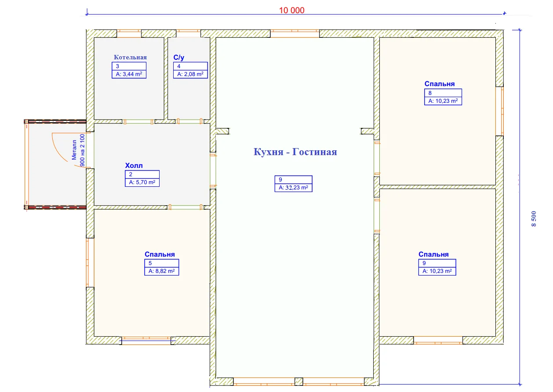Click the "Котельная" room label
The width and height of the screenshot is (553, 392).
(130, 57)
